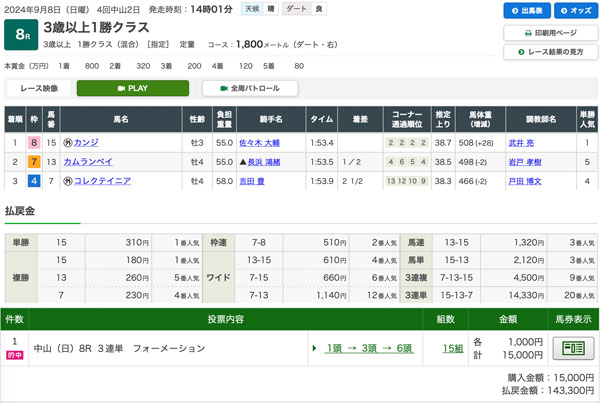Open trainer 武井 亮 link

[x=523, y=143]
